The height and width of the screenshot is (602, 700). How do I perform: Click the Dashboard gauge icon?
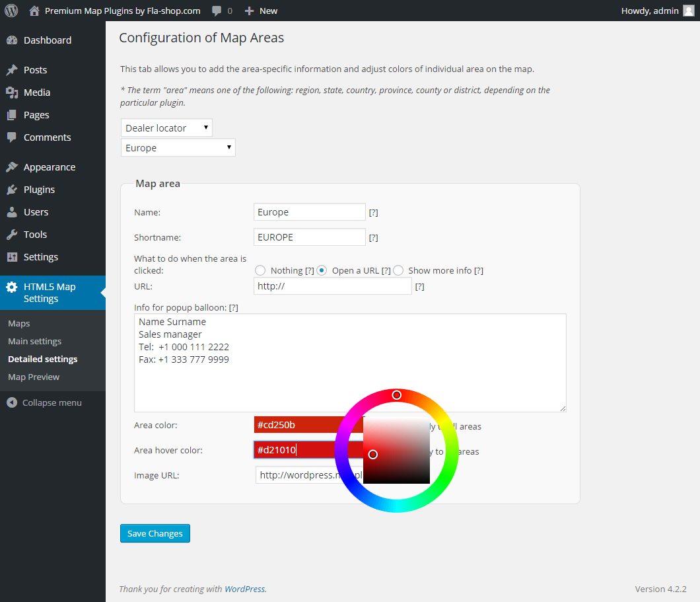12,40
